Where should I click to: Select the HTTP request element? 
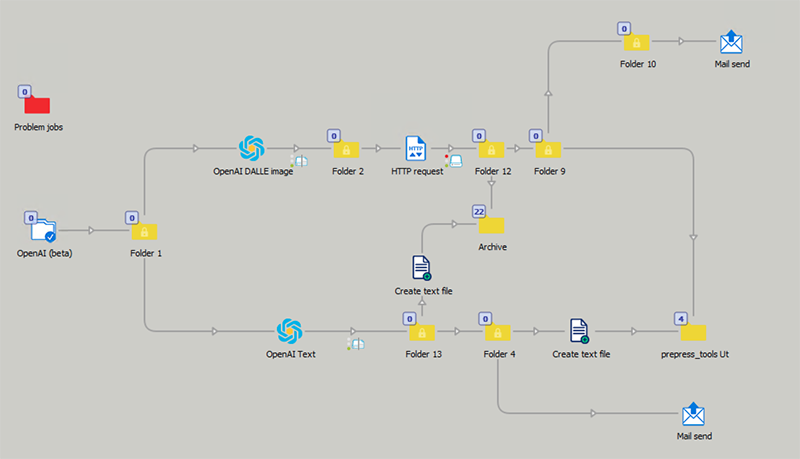[x=416, y=149]
